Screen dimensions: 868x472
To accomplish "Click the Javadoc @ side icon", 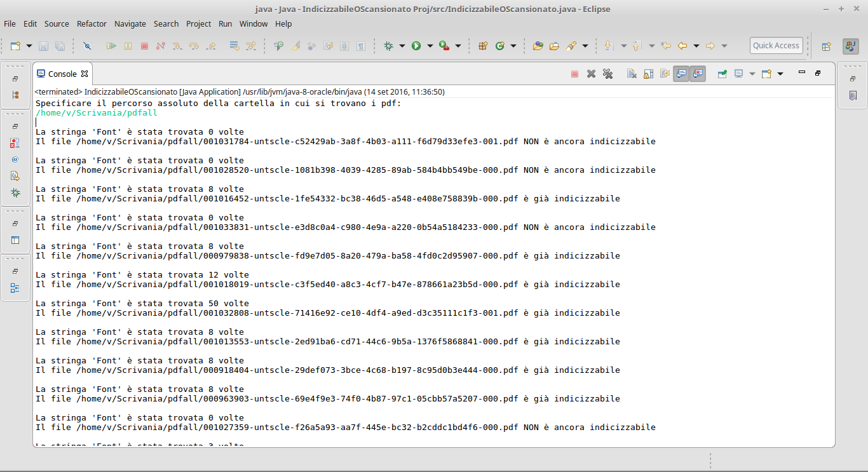I will tap(15, 159).
